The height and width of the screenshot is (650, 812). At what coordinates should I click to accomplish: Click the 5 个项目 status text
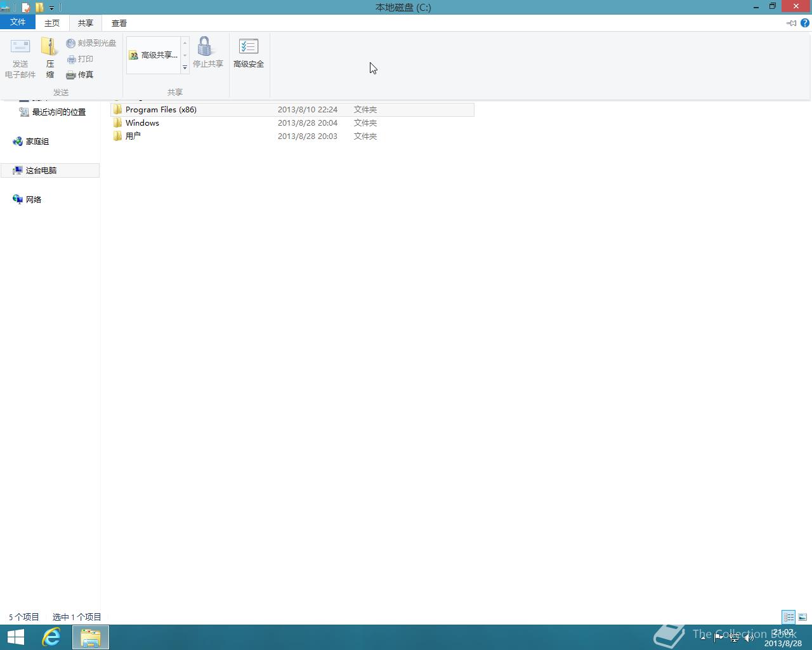tap(24, 617)
